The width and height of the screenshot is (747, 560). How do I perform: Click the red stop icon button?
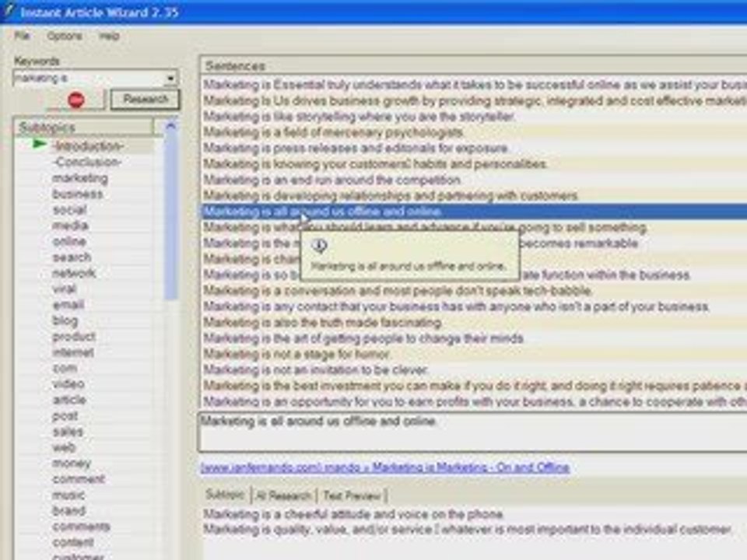point(75,100)
